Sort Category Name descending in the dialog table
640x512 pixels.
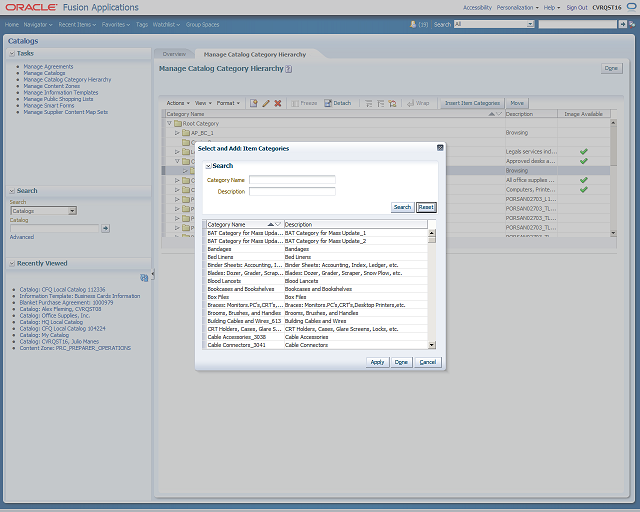[278, 225]
